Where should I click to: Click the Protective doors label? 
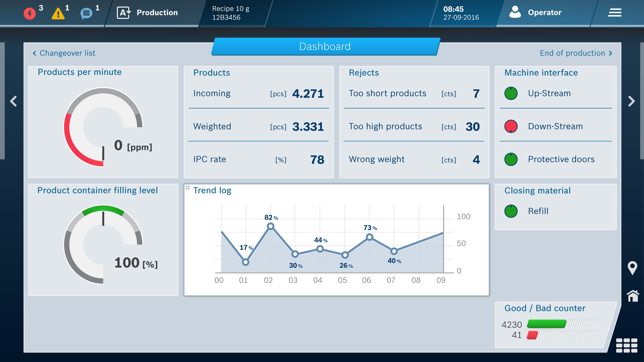[x=561, y=159]
